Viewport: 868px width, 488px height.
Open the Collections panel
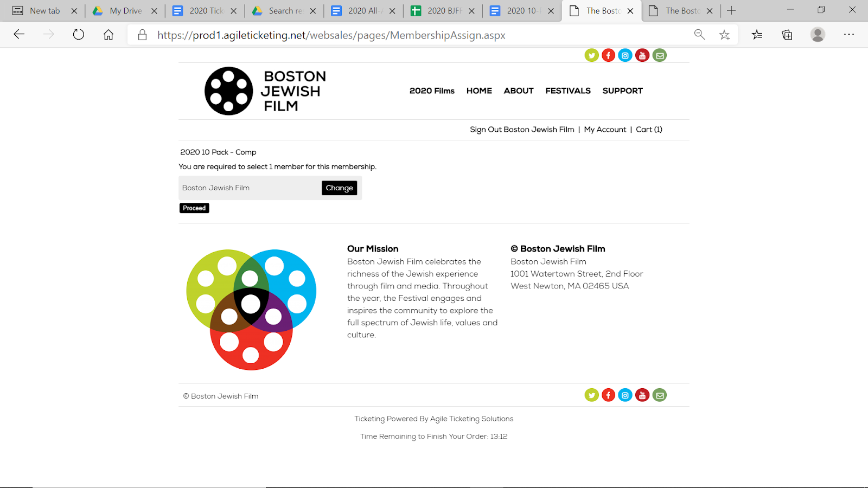pyautogui.click(x=787, y=35)
